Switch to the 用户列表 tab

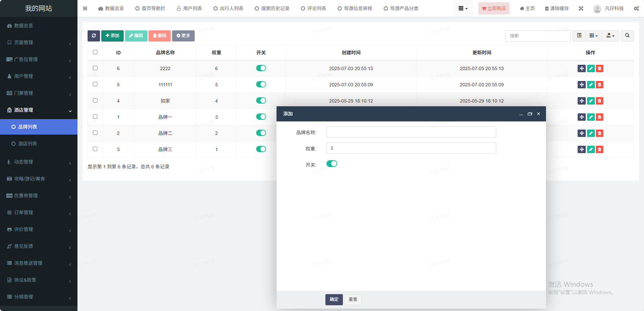pos(189,8)
